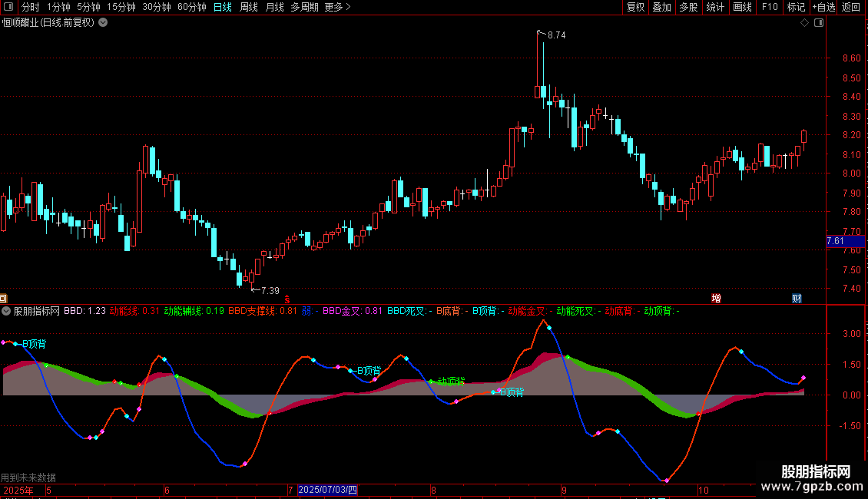The width and height of the screenshot is (868, 499).
Task: Click the red S marker below candles
Action: pos(287,299)
